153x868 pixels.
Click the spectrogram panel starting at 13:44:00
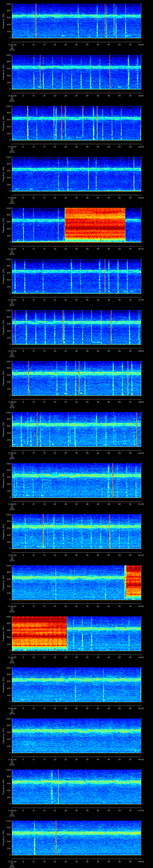click(x=77, y=685)
